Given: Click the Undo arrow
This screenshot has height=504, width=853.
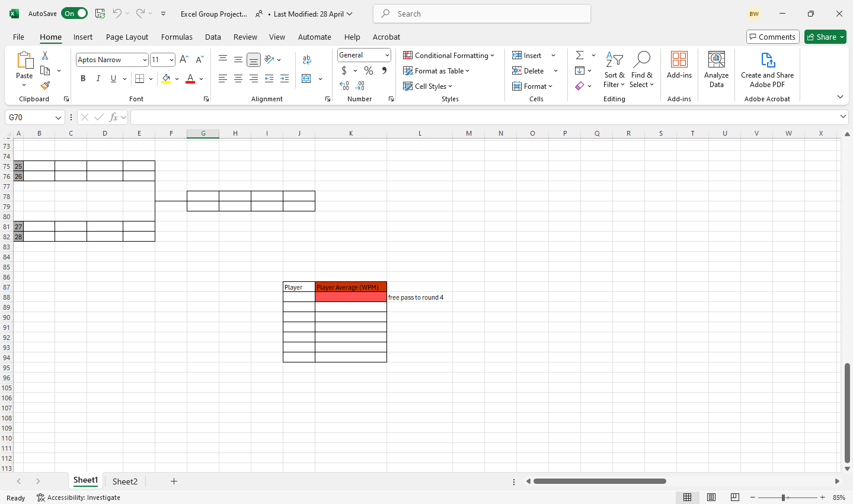Looking at the screenshot, I should 117,14.
